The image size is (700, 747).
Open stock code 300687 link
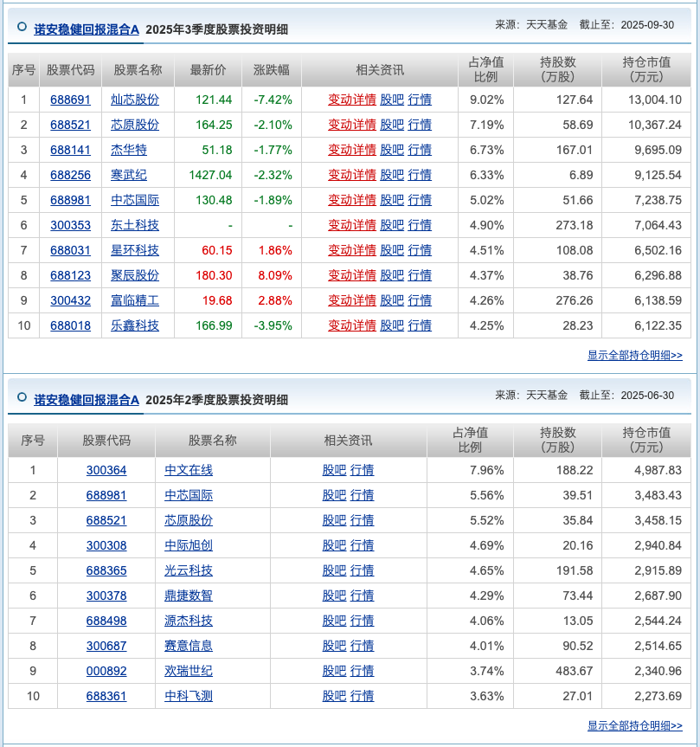(106, 646)
